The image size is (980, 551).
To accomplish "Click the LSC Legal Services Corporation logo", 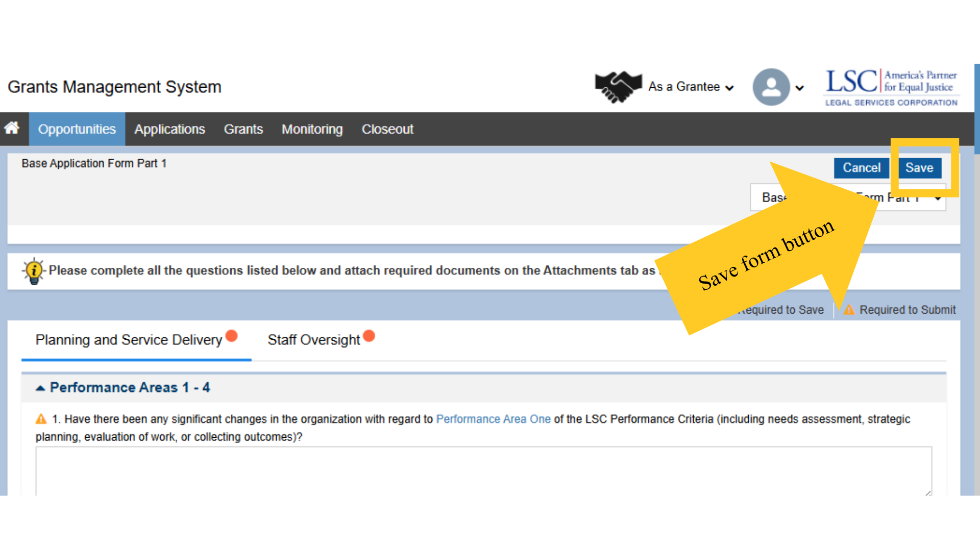I will click(x=891, y=88).
